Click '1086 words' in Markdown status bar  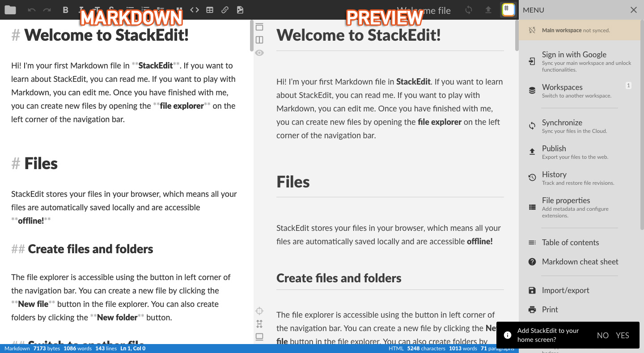[77, 349]
